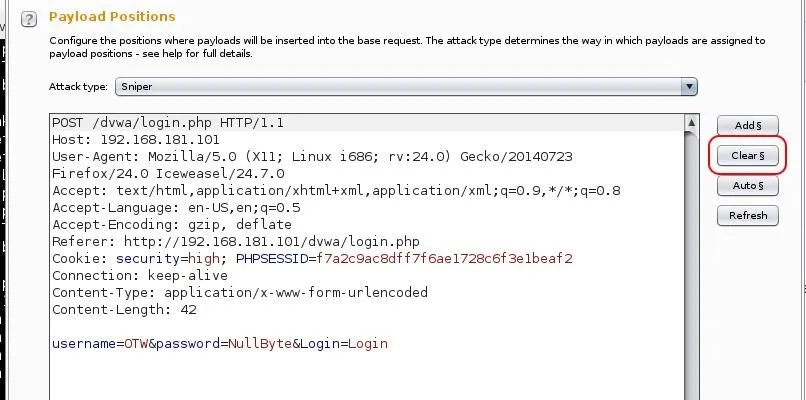Click the Clear § button
This screenshot has width=806, height=400.
click(747, 155)
